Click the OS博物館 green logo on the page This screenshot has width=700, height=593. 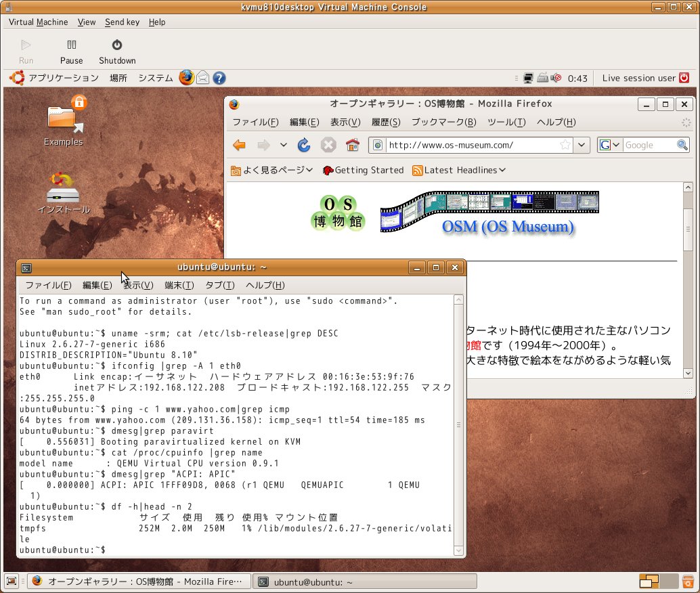pos(338,213)
